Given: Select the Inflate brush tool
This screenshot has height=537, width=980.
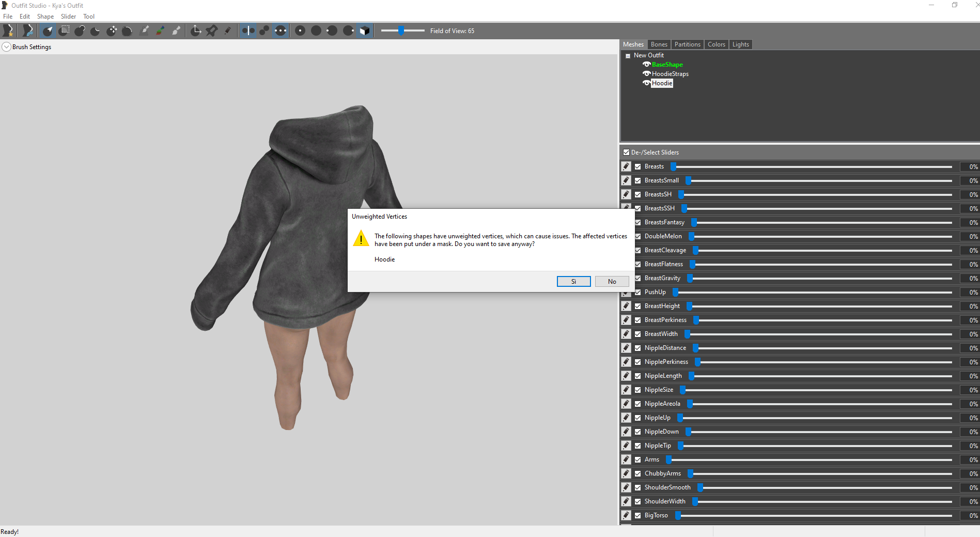Looking at the screenshot, I should (80, 30).
